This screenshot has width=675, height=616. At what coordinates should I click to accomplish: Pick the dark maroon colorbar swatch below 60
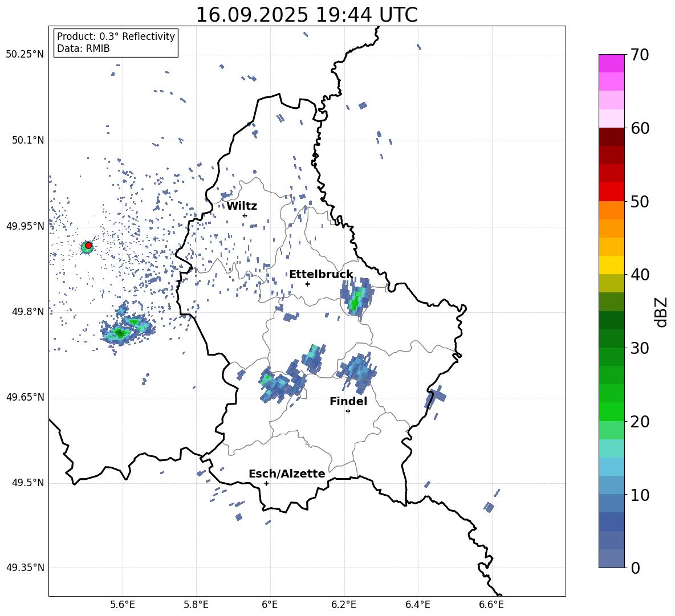tap(611, 137)
